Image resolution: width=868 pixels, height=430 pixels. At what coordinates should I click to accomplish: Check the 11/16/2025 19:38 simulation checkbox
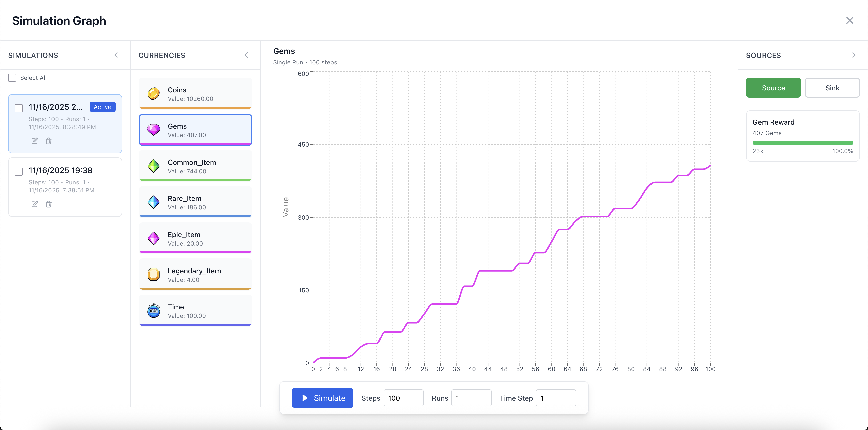[19, 172]
